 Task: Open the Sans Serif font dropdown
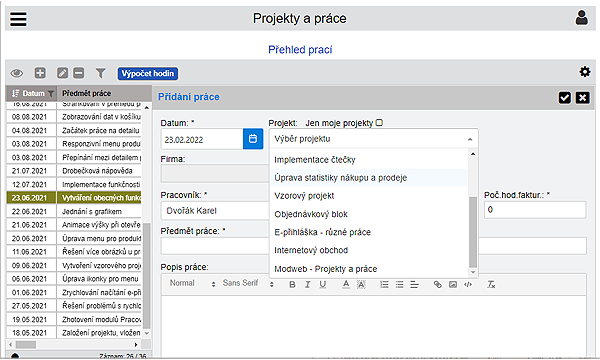tap(248, 283)
